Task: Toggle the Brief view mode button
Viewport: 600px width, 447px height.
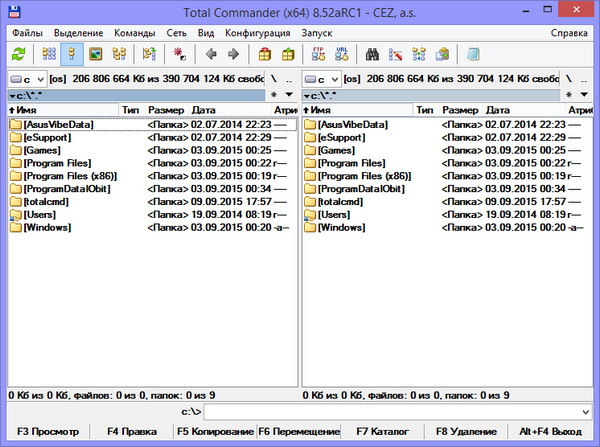Action: (47, 54)
